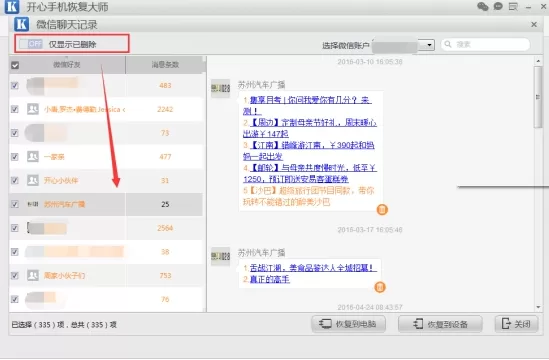The image size is (549, 360).
Task: Open link 1 about 惠享月考 in first message
Action: (307, 106)
